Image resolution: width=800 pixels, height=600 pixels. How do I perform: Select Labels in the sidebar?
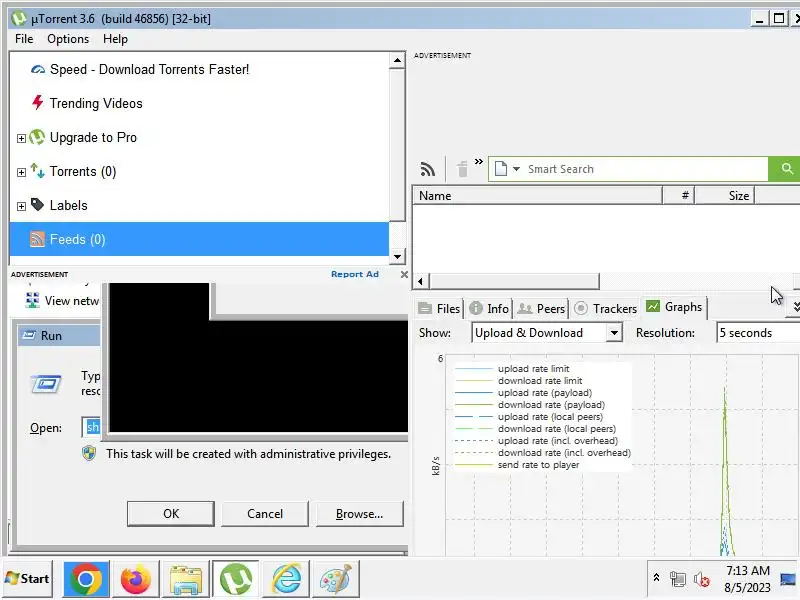[68, 206]
